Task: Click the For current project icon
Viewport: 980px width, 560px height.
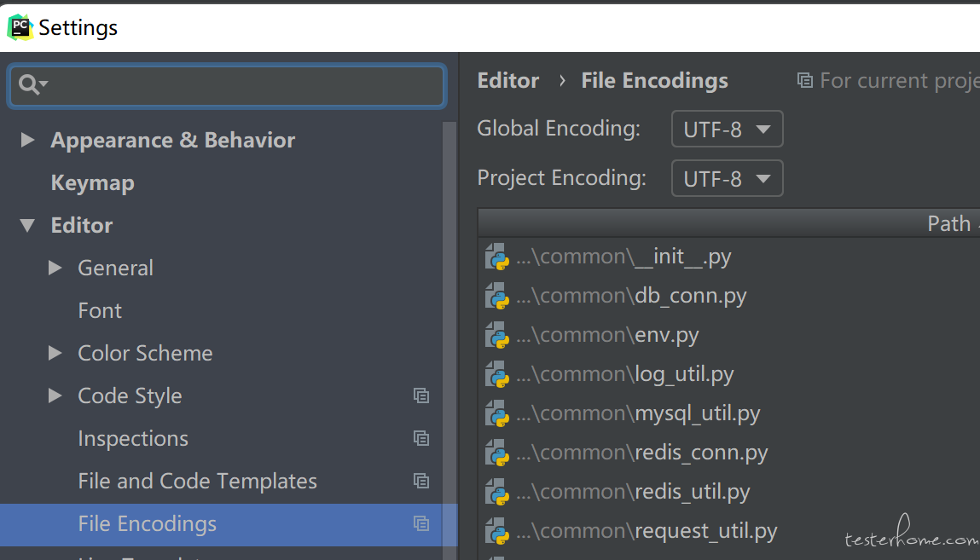Action: (x=805, y=80)
